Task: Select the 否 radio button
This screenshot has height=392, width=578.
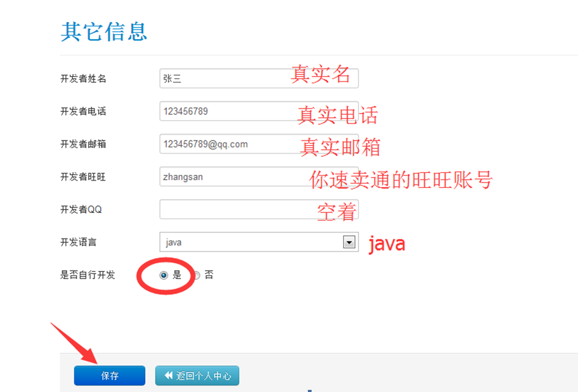Action: 197,275
